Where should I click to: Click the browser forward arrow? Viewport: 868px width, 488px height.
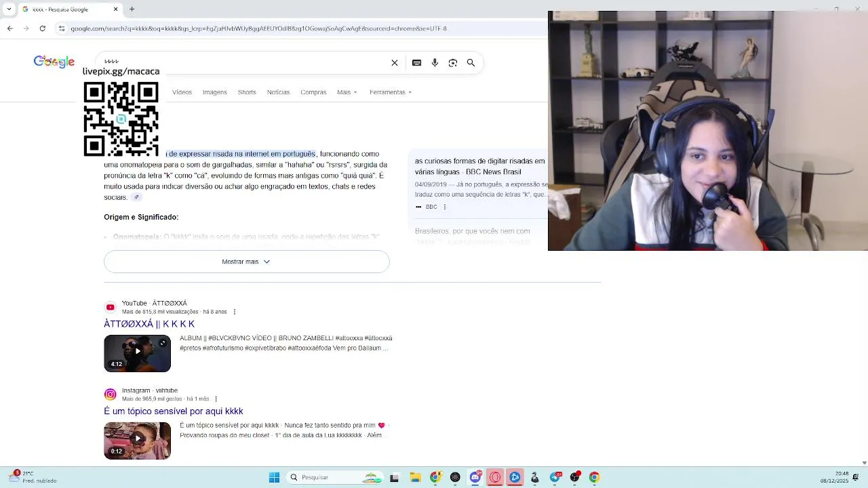(x=26, y=28)
